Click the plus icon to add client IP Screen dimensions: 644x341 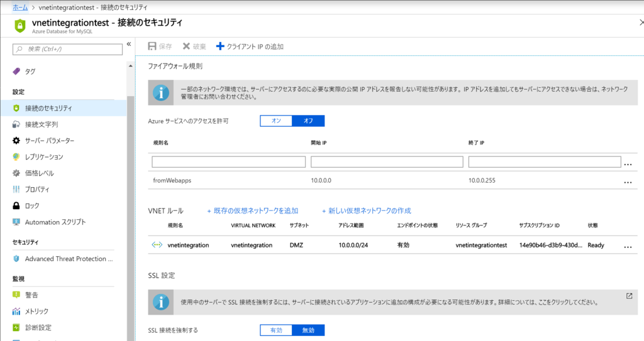click(x=220, y=46)
